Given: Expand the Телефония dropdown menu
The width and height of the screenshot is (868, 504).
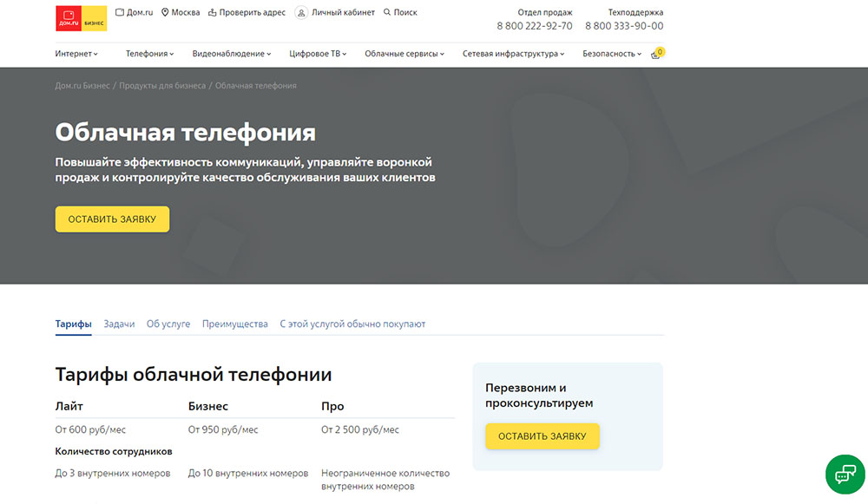Looking at the screenshot, I should [x=149, y=54].
